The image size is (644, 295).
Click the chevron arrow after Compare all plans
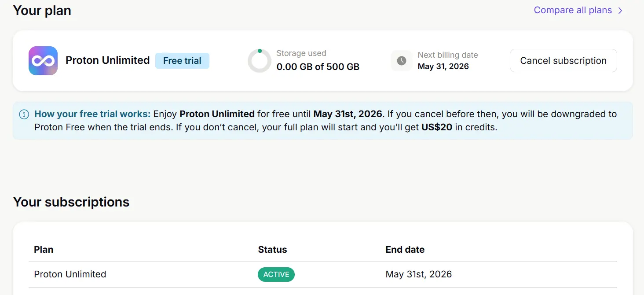pos(620,11)
